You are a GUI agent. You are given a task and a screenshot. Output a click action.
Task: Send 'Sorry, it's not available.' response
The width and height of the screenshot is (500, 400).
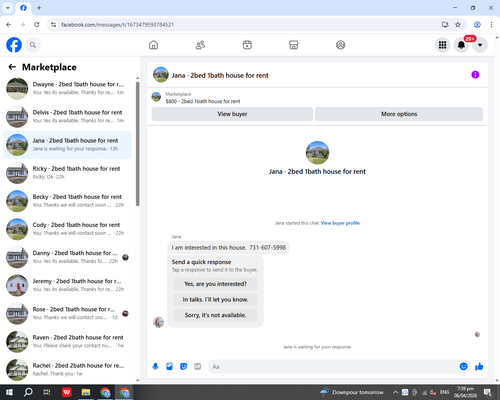[215, 315]
